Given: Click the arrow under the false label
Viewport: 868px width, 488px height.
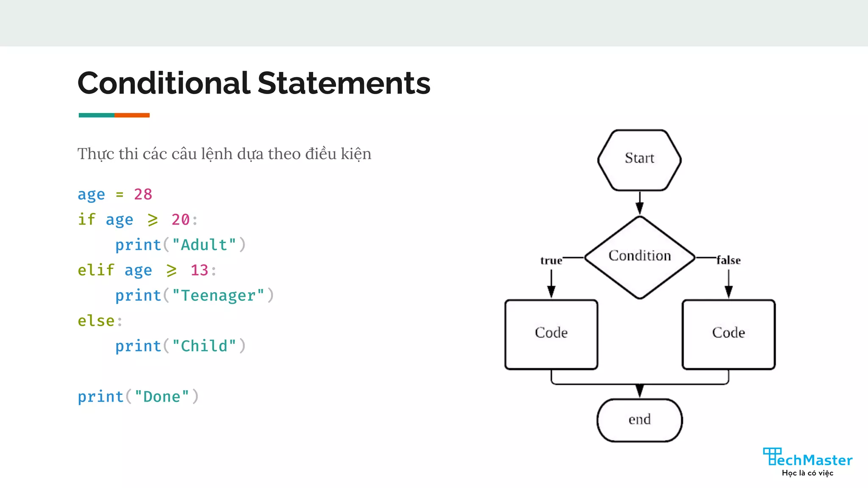Looking at the screenshot, I should 728,283.
